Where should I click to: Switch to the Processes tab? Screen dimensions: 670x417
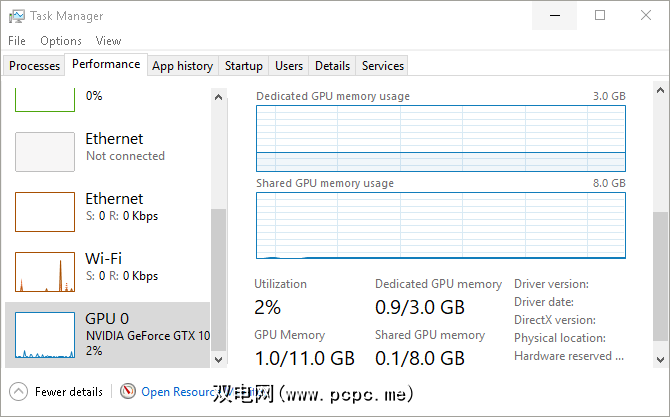[34, 66]
